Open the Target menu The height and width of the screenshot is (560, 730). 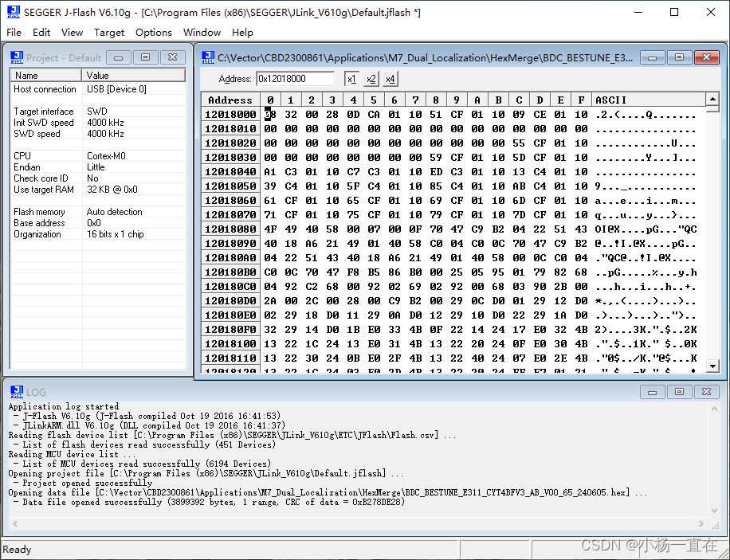pos(109,33)
